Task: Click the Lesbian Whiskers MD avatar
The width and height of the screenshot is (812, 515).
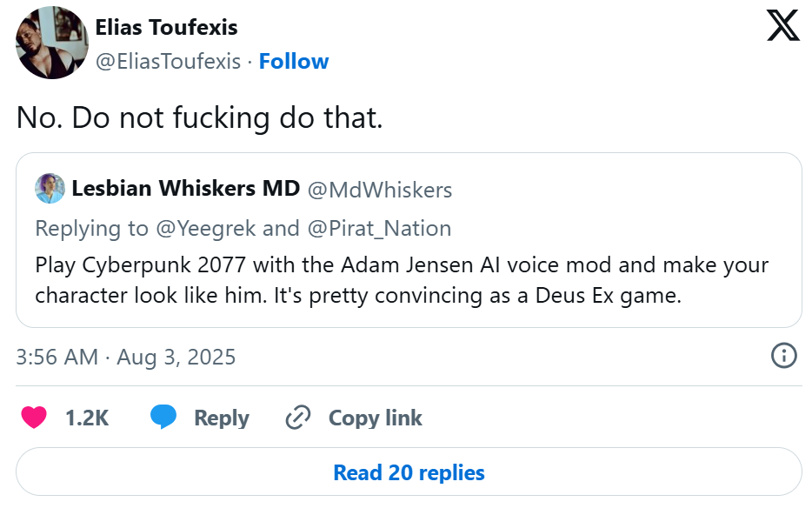Action: (50, 189)
